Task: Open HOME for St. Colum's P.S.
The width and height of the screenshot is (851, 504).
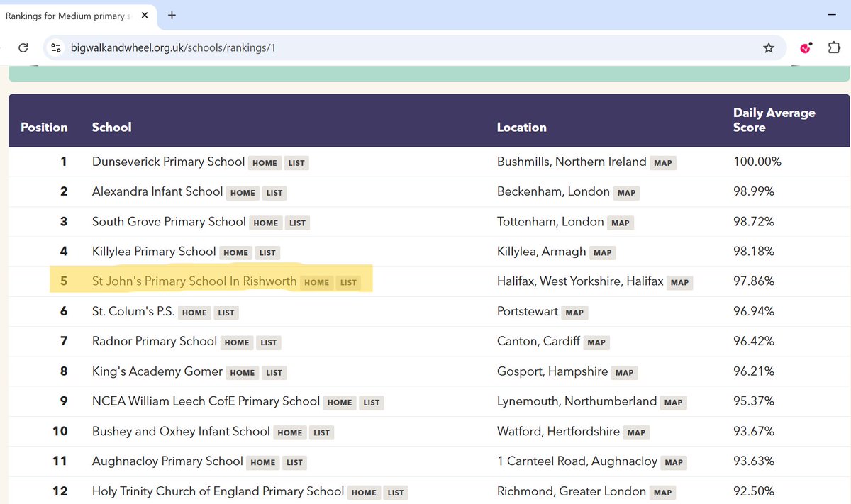Action: 194,313
